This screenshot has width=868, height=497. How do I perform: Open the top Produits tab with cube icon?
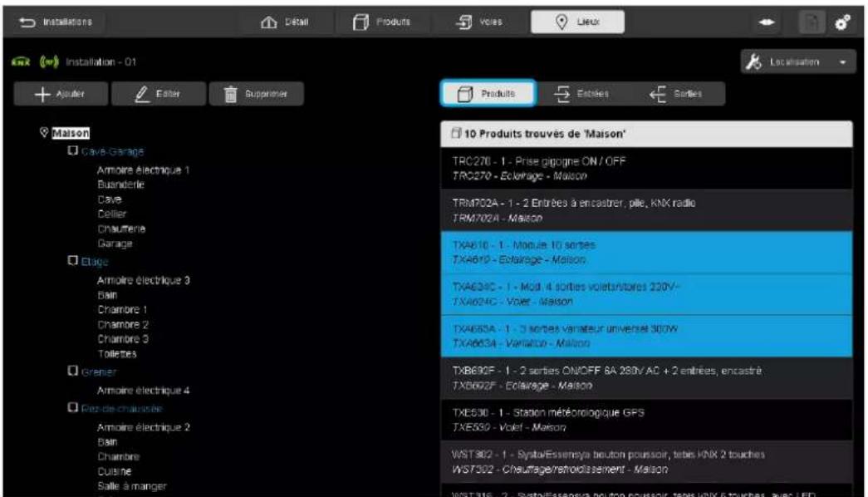[x=381, y=22]
